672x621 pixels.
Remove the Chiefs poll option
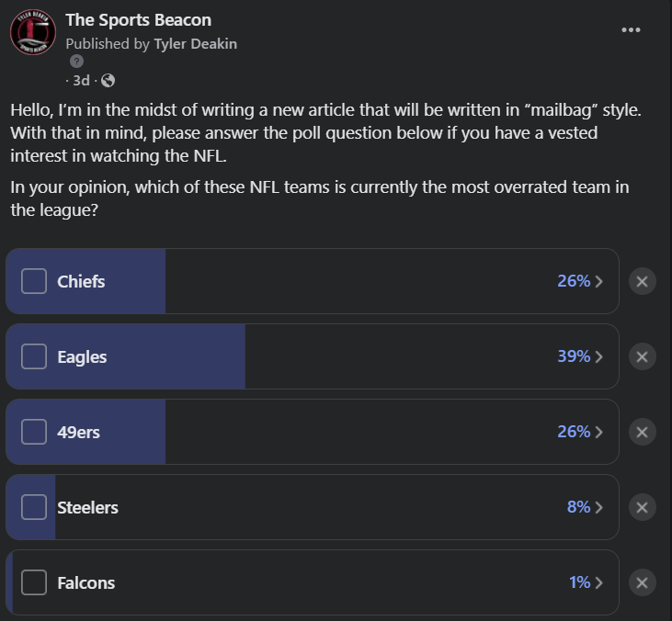point(643,281)
